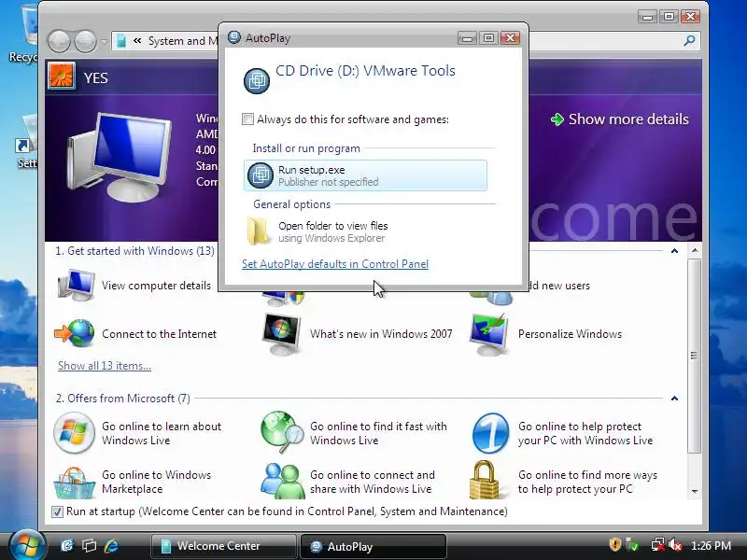This screenshot has height=560, width=747.
Task: Click Connect to the Internet globe icon
Action: [x=75, y=333]
